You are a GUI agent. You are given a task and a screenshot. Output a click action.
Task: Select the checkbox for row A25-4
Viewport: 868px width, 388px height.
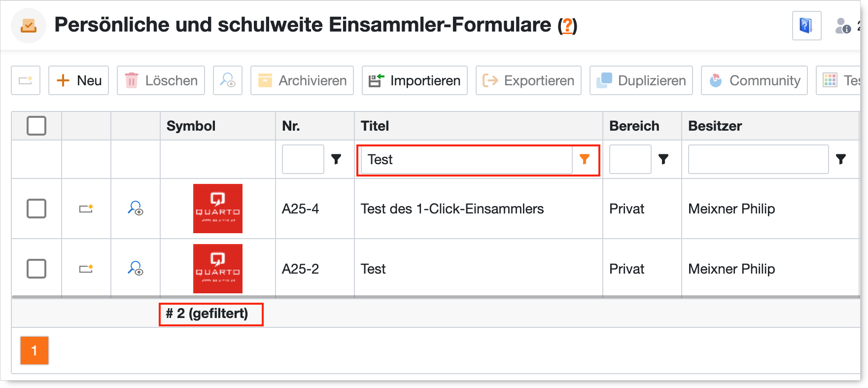pos(36,209)
